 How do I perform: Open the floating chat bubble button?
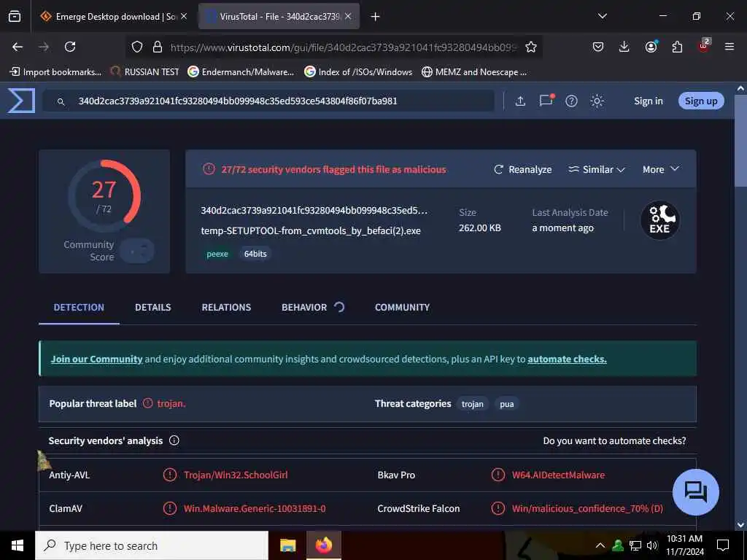pos(695,492)
